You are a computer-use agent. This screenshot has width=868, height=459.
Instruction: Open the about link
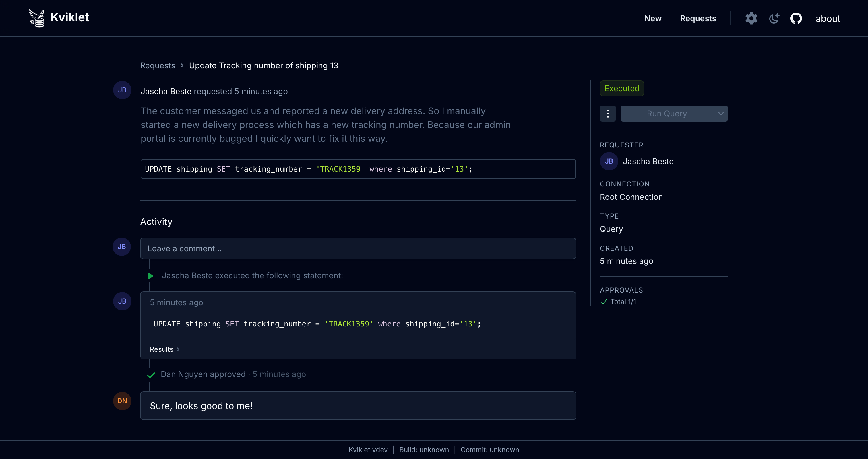828,19
